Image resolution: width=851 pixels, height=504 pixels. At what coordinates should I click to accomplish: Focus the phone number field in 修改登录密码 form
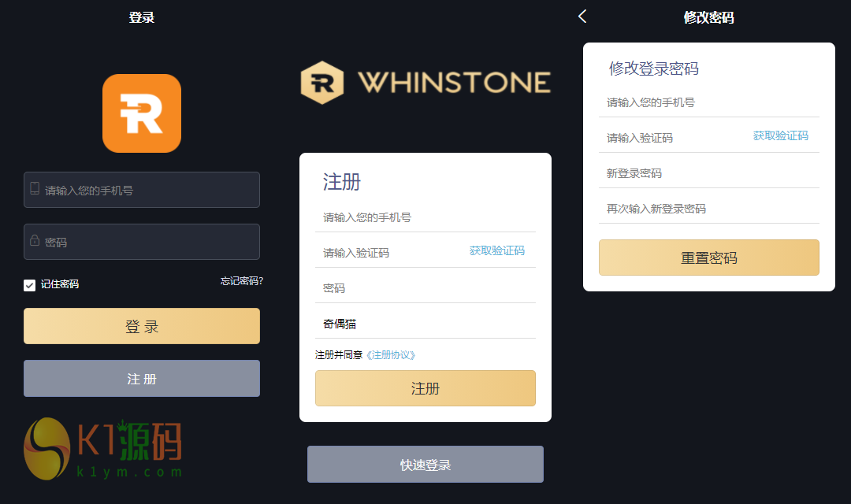coord(709,102)
